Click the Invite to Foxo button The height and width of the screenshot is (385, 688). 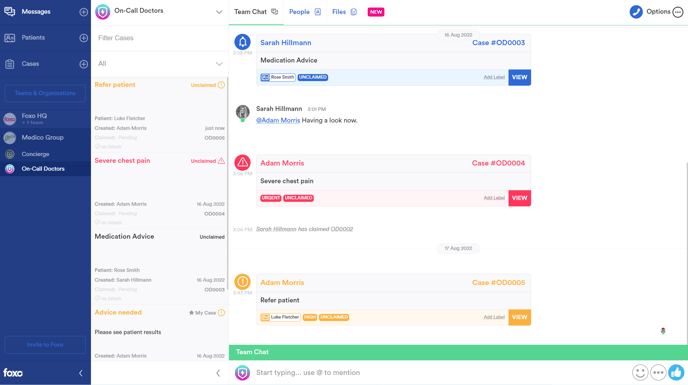point(45,345)
